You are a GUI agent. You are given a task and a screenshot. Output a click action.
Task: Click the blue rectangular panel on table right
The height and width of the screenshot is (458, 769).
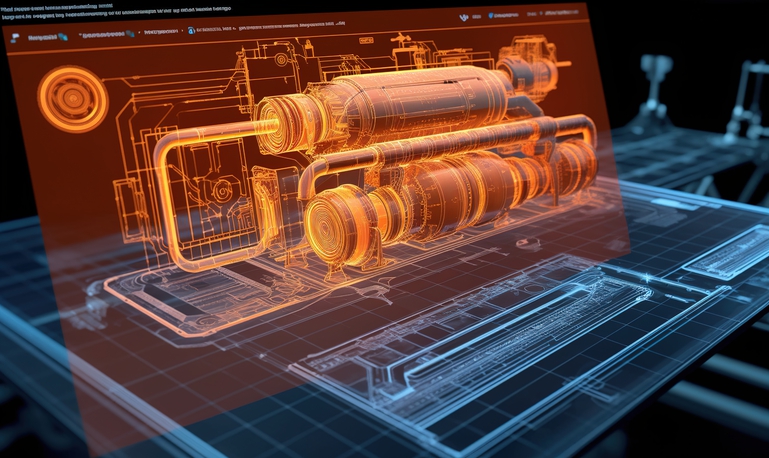[x=725, y=250]
